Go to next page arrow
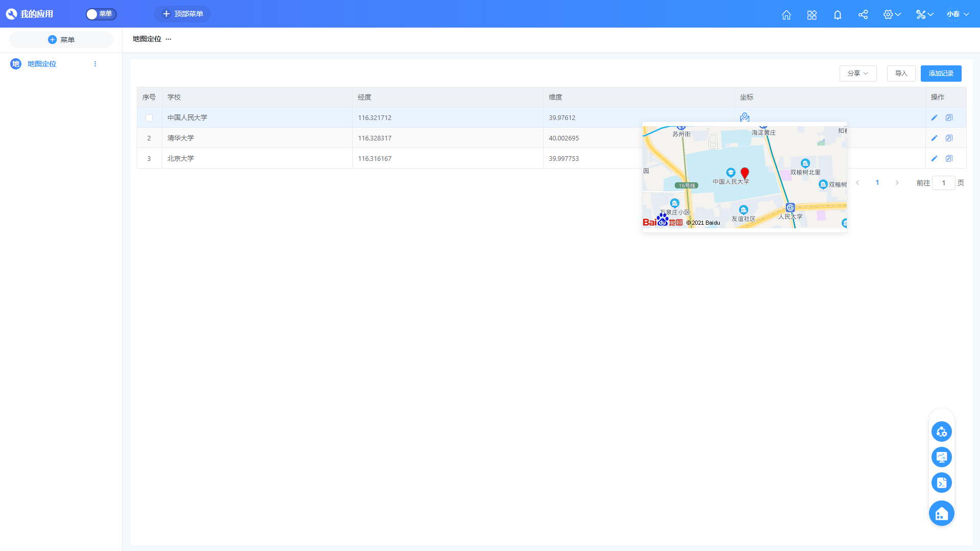This screenshot has width=980, height=551. [x=897, y=183]
